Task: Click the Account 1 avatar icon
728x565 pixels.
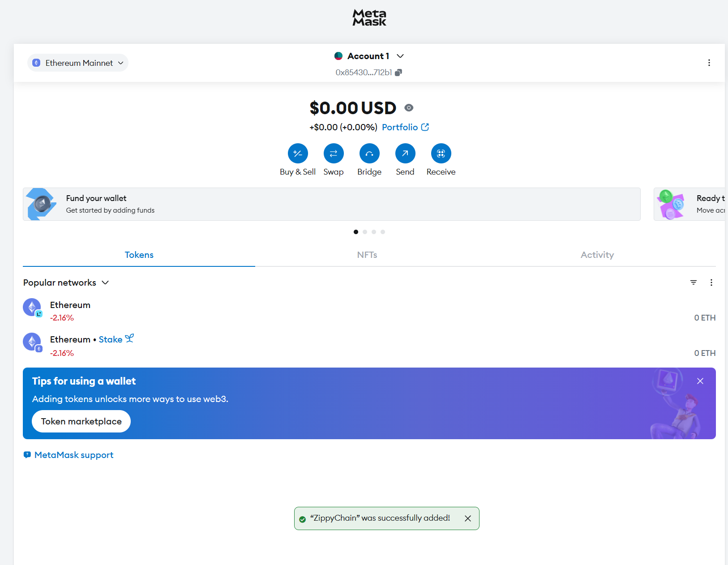Action: 338,56
